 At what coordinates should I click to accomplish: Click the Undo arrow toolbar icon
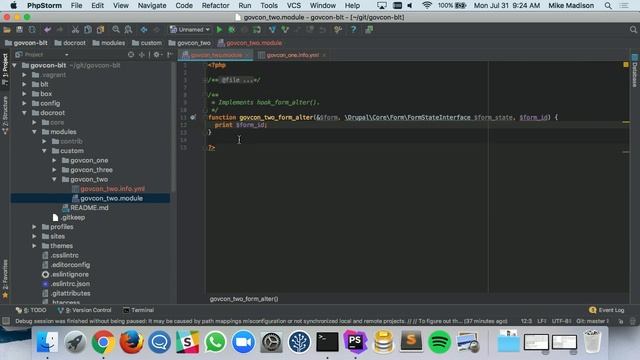click(47, 30)
